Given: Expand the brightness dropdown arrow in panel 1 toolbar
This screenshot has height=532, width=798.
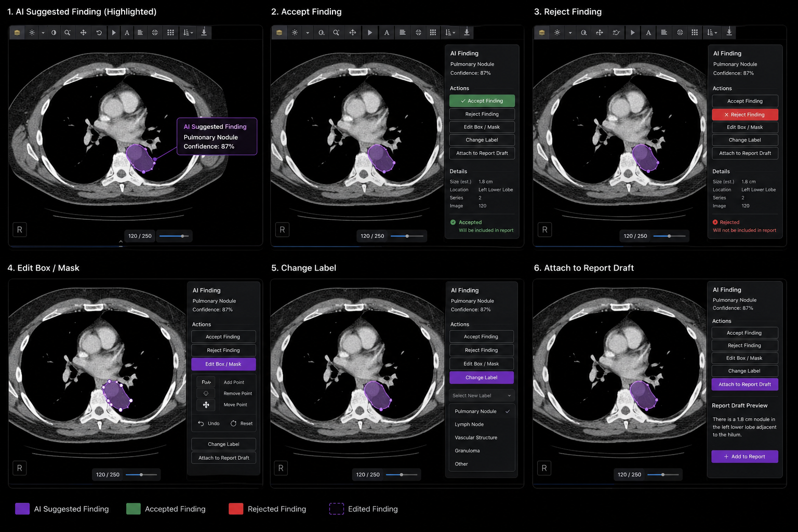Looking at the screenshot, I should pyautogui.click(x=43, y=33).
